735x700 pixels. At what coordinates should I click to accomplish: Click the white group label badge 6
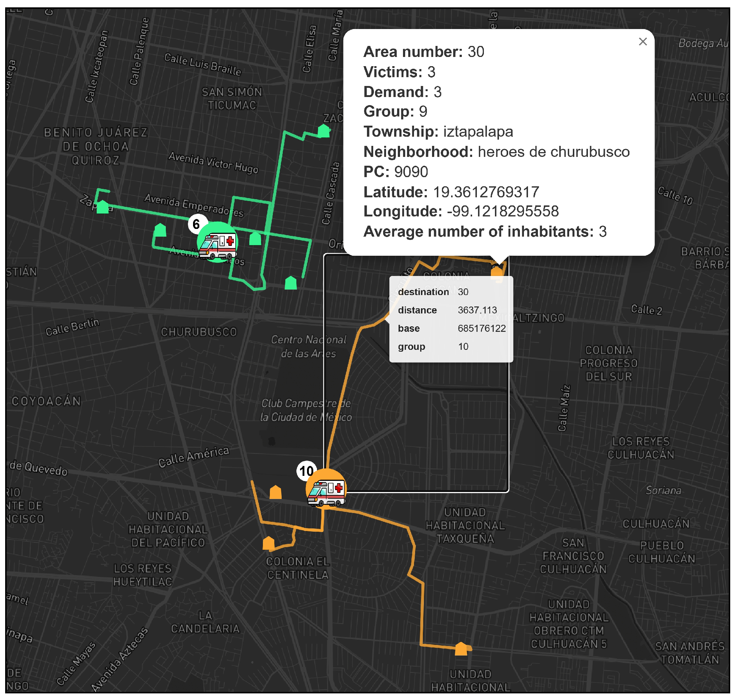[196, 224]
